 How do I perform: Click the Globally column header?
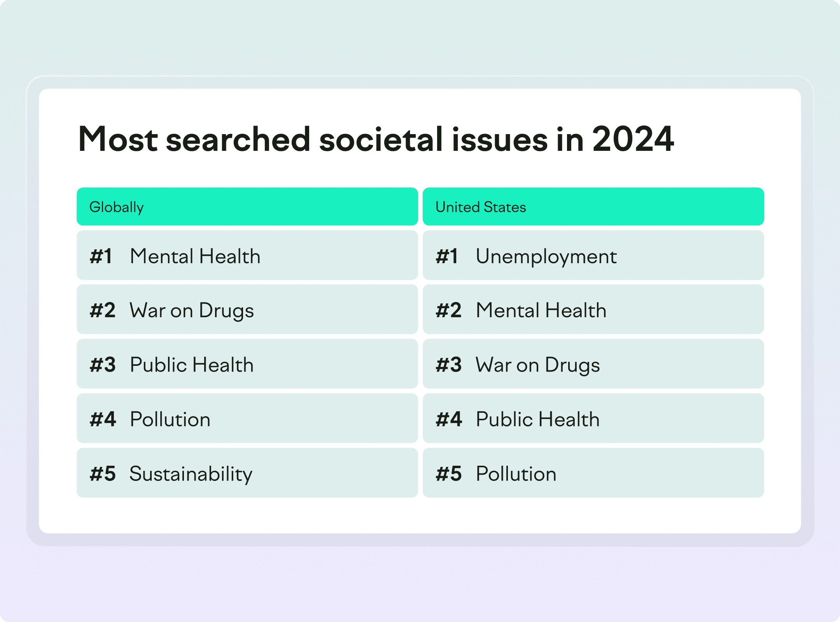coord(247,206)
